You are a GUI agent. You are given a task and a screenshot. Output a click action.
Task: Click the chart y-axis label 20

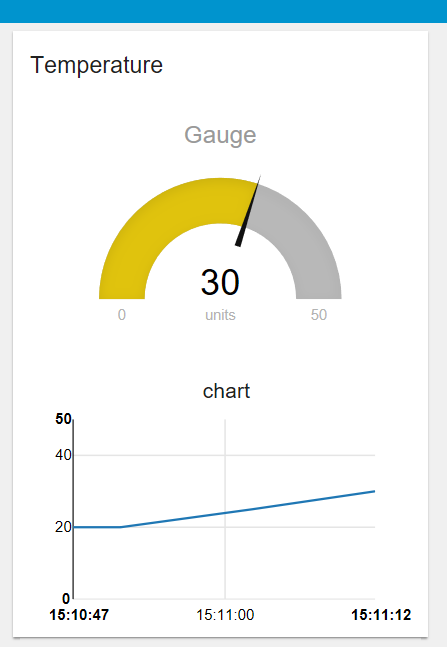[x=63, y=527]
